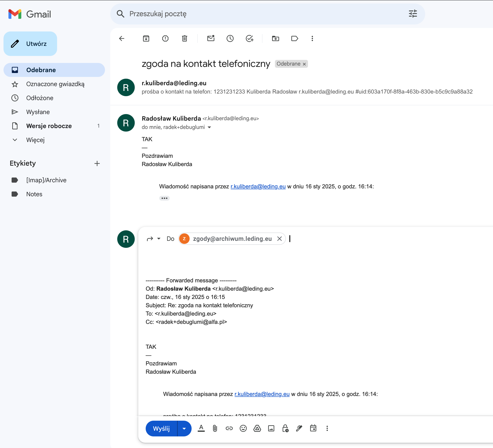
Task: Archive the open conversation
Action: coord(146,38)
